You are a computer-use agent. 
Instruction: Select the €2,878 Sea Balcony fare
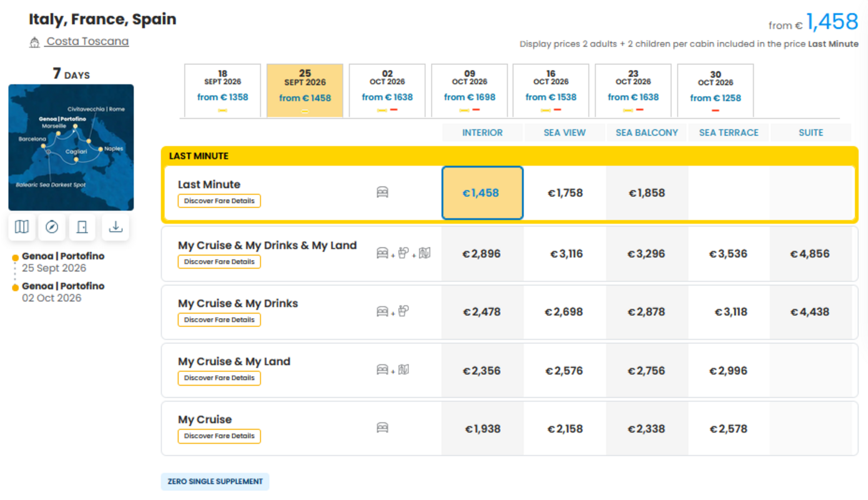point(647,312)
